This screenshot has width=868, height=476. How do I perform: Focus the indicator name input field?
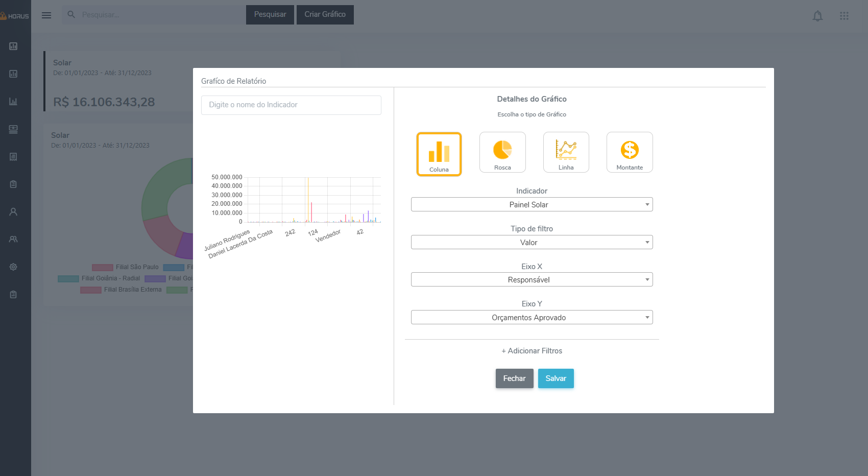[x=291, y=105]
